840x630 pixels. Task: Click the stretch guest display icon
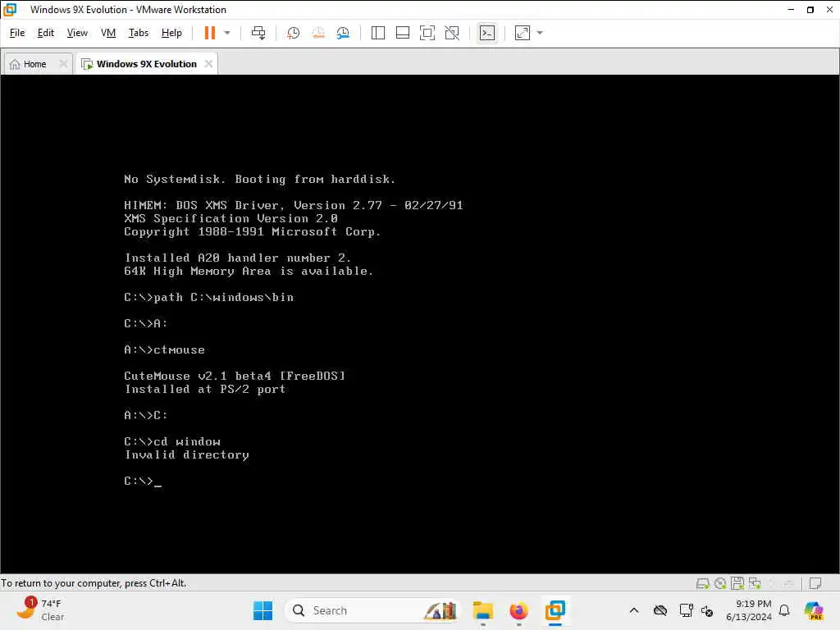tap(523, 33)
